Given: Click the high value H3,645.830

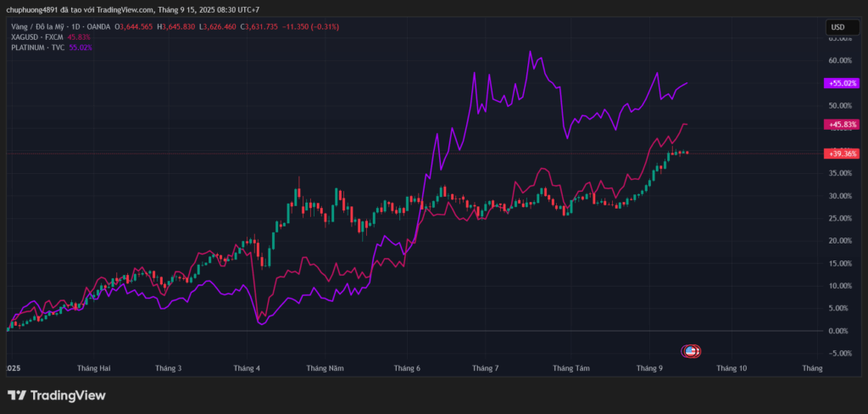Looking at the screenshot, I should tap(176, 26).
